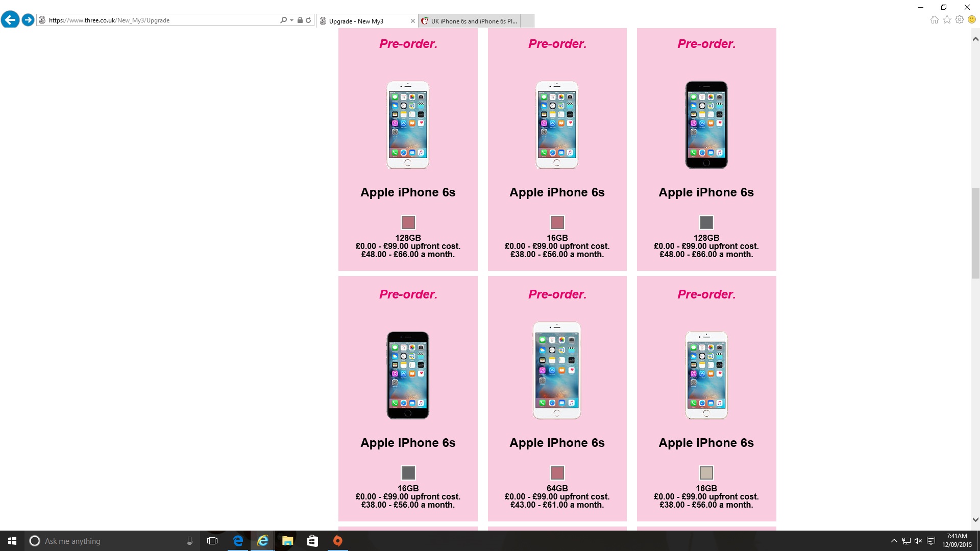This screenshot has width=980, height=551.
Task: Open the Windows Store taskbar icon
Action: click(x=312, y=541)
